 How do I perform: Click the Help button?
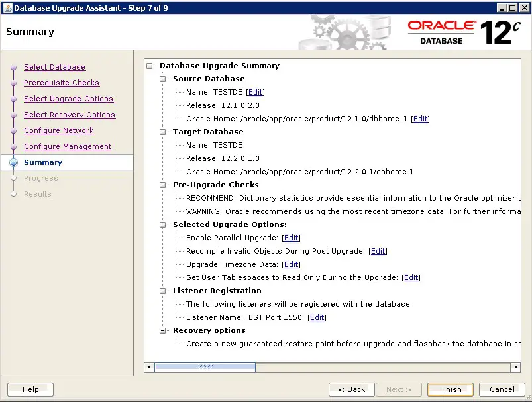pyautogui.click(x=30, y=389)
